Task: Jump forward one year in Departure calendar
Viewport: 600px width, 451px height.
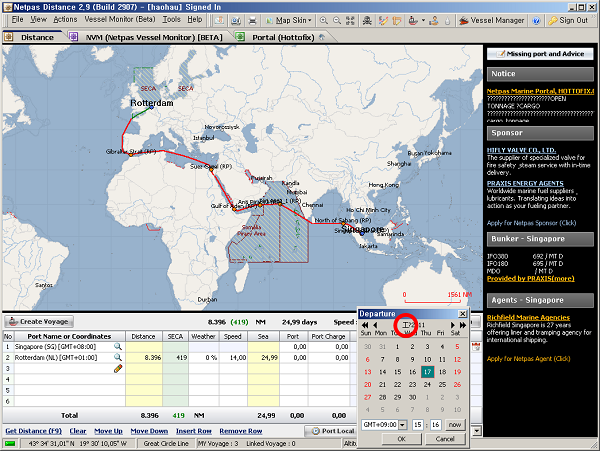Action: (462, 325)
